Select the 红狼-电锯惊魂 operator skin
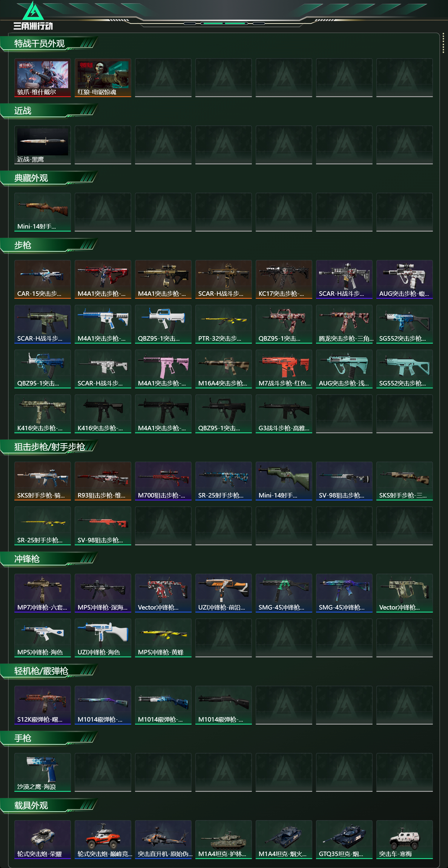This screenshot has width=448, height=868. pos(103,78)
